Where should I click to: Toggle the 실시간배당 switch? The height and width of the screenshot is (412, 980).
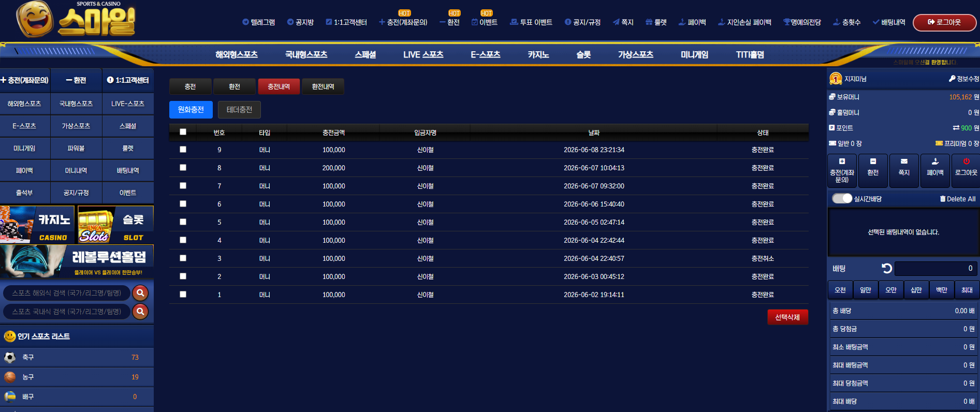point(842,198)
